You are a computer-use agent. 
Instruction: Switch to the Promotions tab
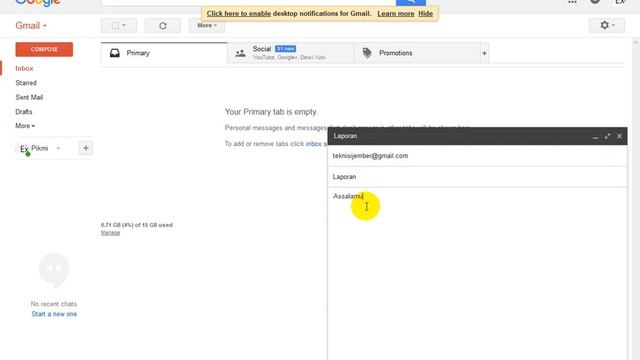[x=417, y=53]
